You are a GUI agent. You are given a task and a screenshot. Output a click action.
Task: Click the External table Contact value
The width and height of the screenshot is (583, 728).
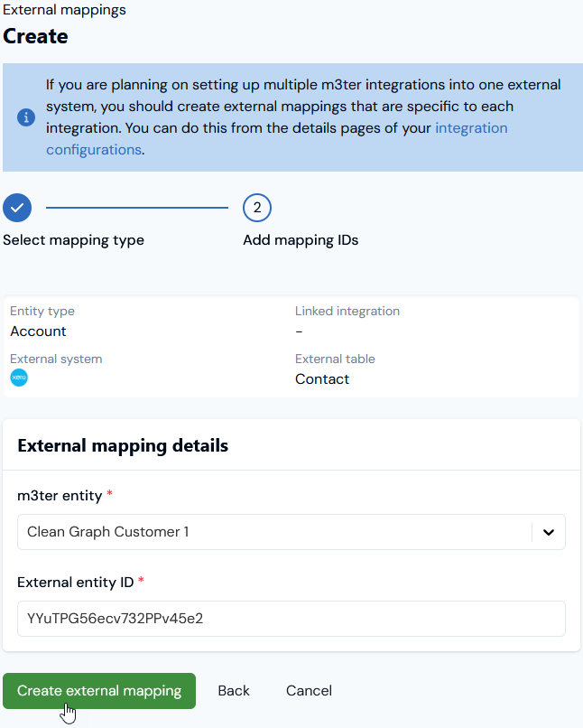pyautogui.click(x=322, y=379)
